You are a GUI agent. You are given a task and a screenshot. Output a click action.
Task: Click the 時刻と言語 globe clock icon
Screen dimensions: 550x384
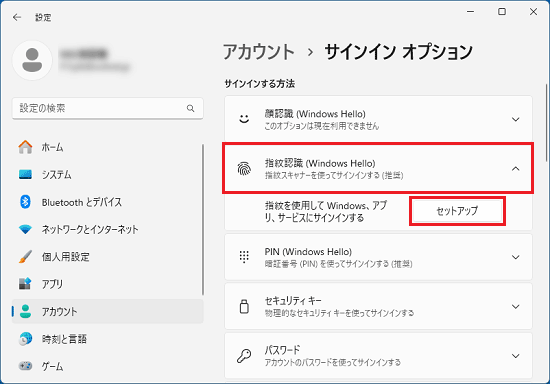25,339
